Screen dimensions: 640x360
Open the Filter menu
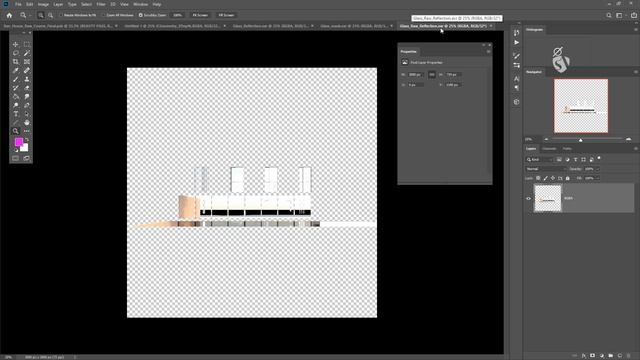tap(101, 4)
